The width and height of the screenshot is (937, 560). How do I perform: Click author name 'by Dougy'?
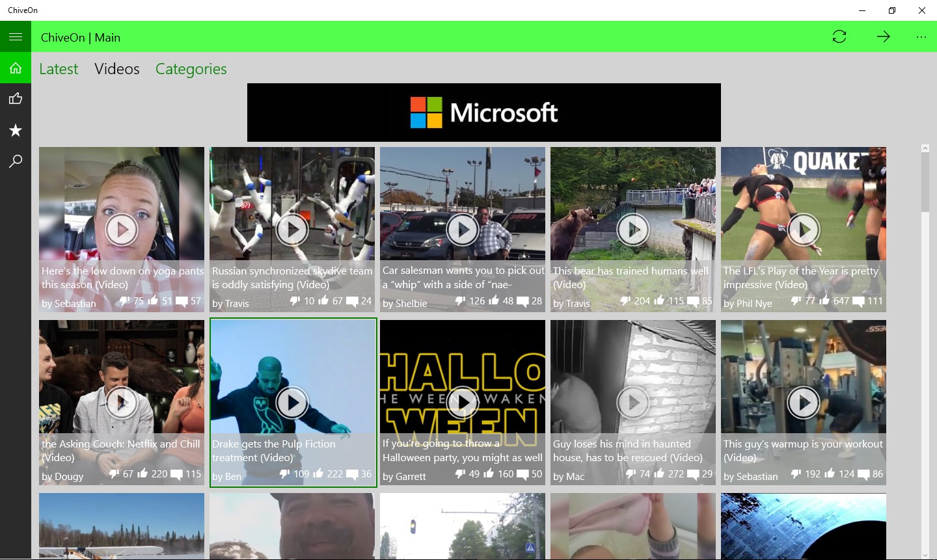62,477
